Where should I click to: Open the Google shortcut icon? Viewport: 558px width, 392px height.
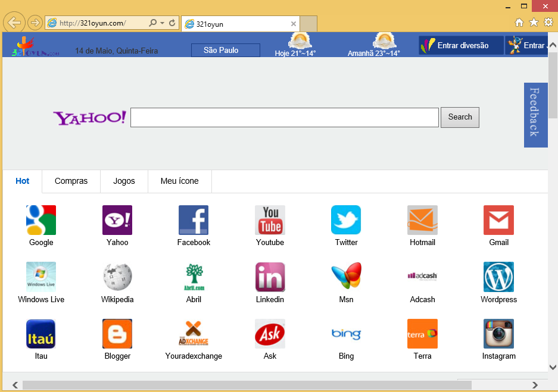pyautogui.click(x=41, y=220)
